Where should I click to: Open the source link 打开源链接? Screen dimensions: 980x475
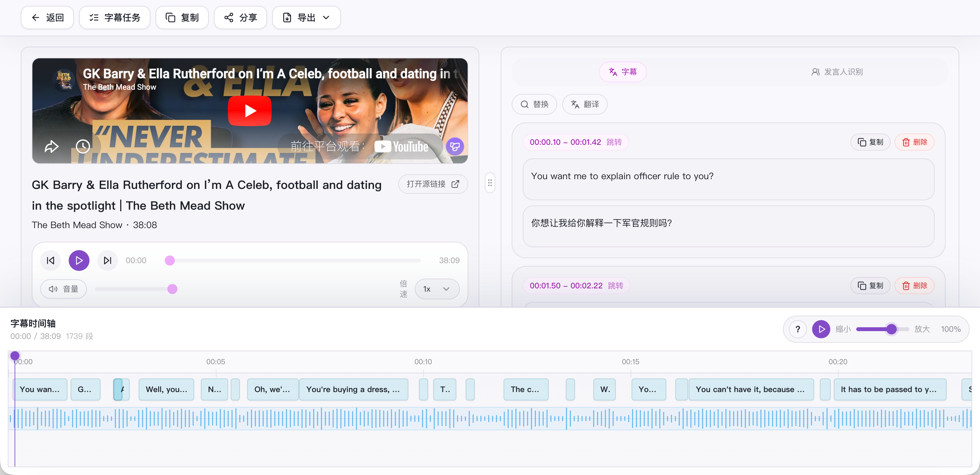[x=433, y=184]
